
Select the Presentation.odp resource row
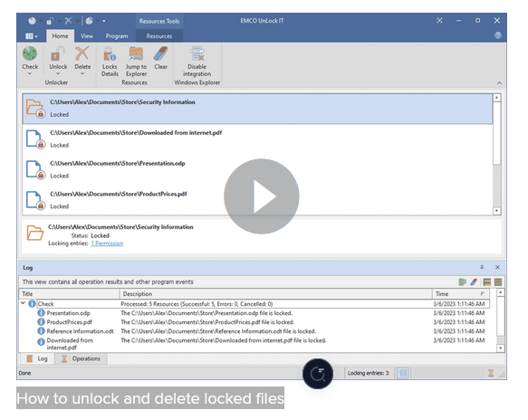[x=257, y=169]
